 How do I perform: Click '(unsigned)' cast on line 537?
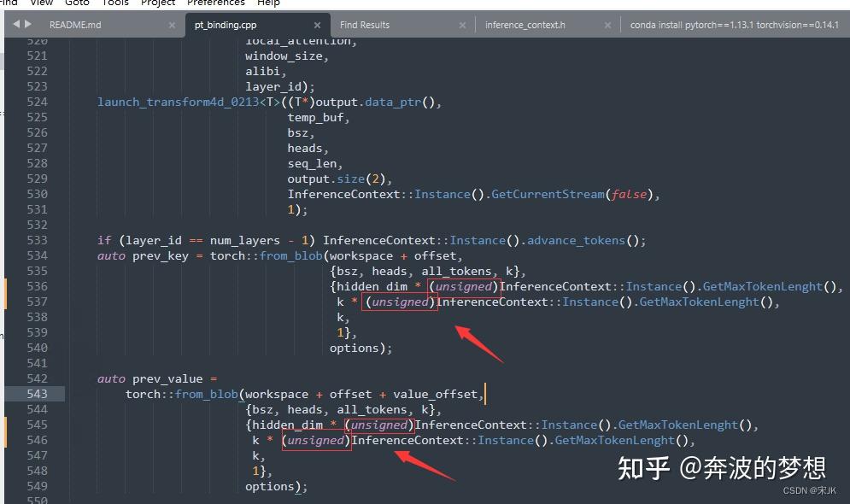click(400, 302)
